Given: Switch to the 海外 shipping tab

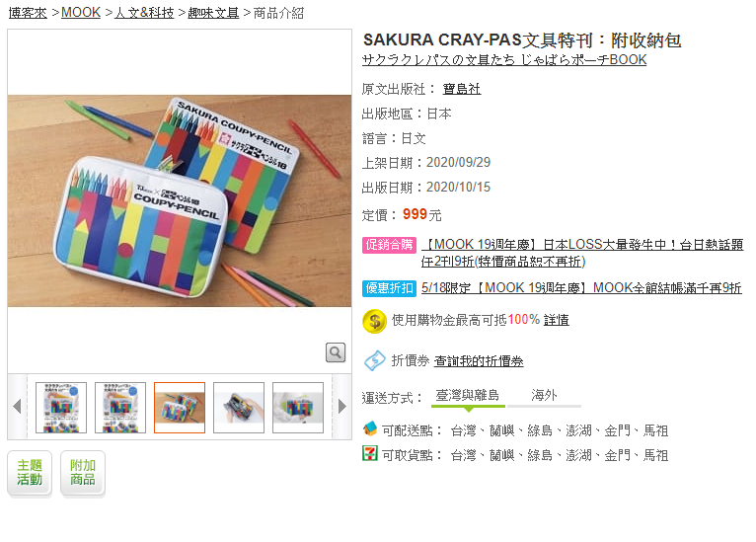Looking at the screenshot, I should click(x=544, y=396).
